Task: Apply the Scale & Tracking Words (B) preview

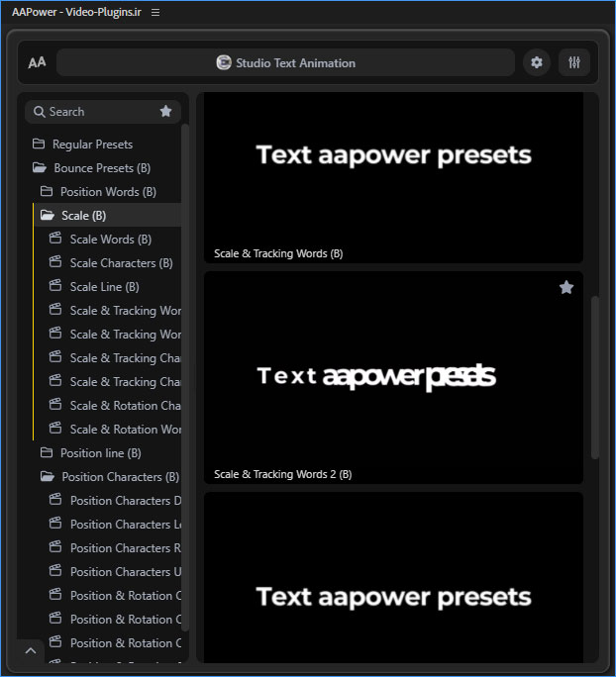Action: point(393,178)
